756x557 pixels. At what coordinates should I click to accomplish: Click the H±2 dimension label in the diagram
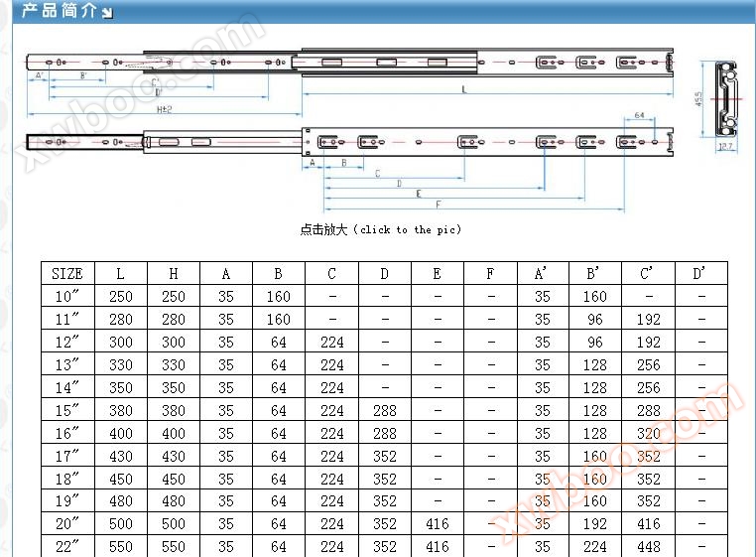[164, 109]
